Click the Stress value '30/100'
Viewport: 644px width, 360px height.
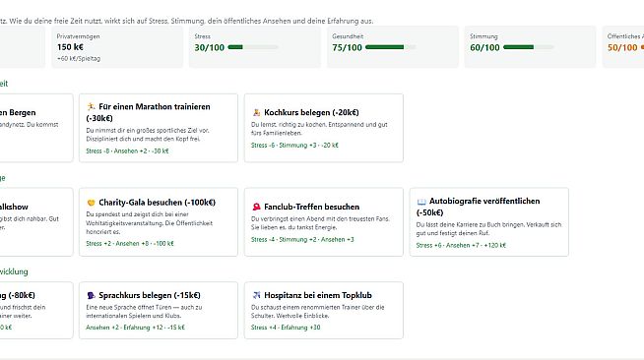pyautogui.click(x=210, y=47)
